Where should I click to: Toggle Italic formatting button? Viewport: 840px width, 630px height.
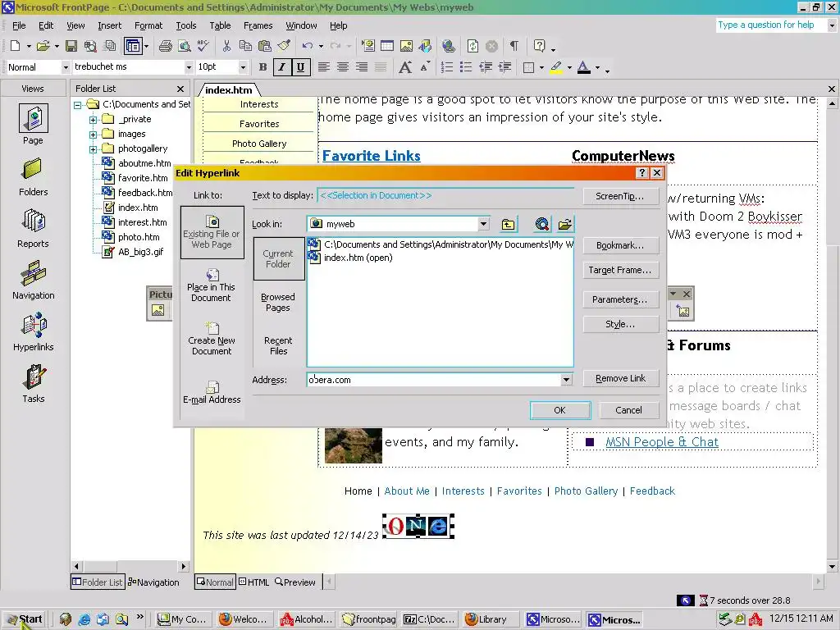[x=282, y=67]
